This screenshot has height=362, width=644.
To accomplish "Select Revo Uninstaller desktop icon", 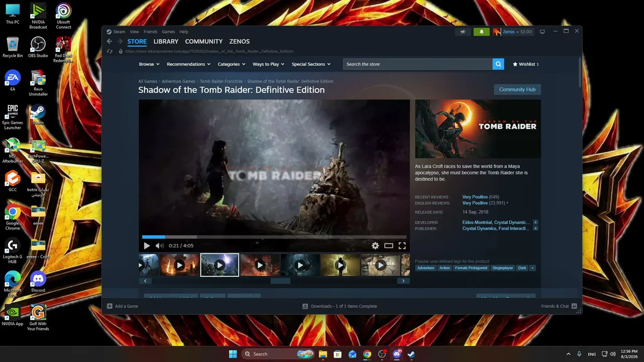I will [38, 83].
